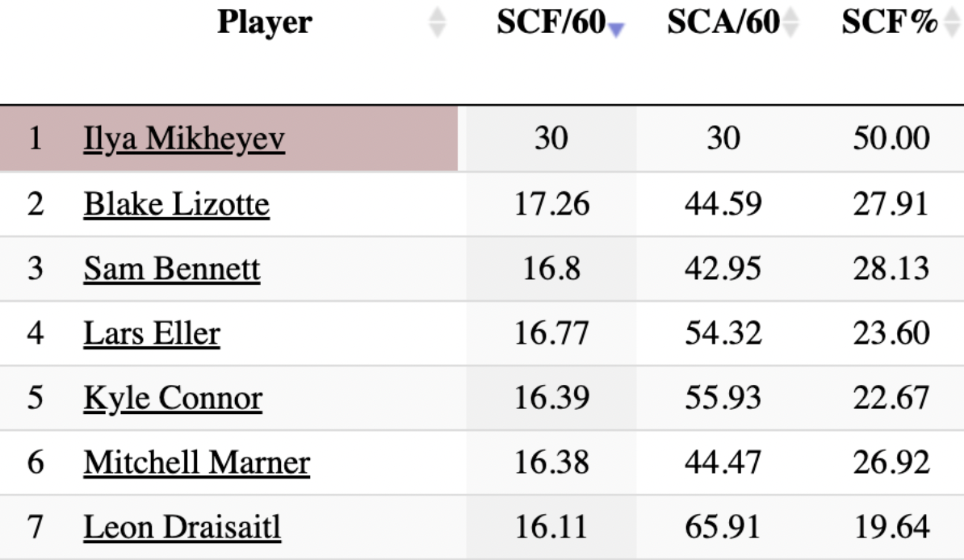Screen dimensions: 964x560
Task: Open Ilya Mikheyev's player page
Action: click(x=184, y=139)
